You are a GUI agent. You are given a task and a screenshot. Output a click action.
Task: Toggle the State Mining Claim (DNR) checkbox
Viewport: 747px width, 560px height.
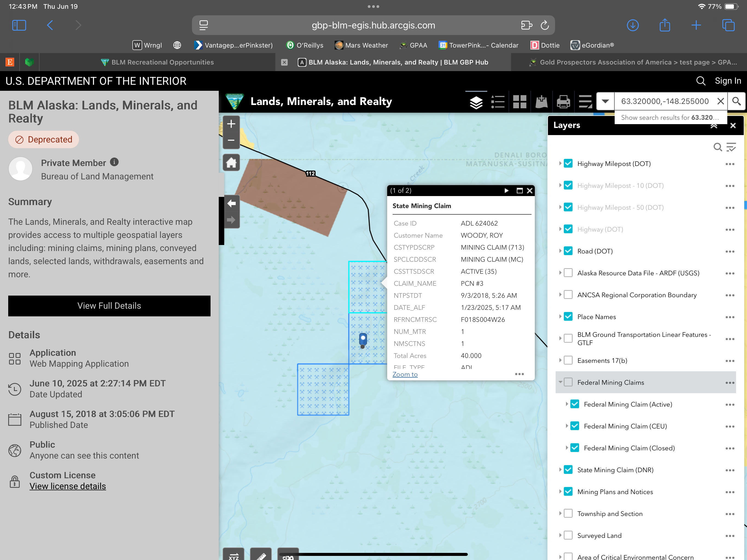pyautogui.click(x=568, y=470)
